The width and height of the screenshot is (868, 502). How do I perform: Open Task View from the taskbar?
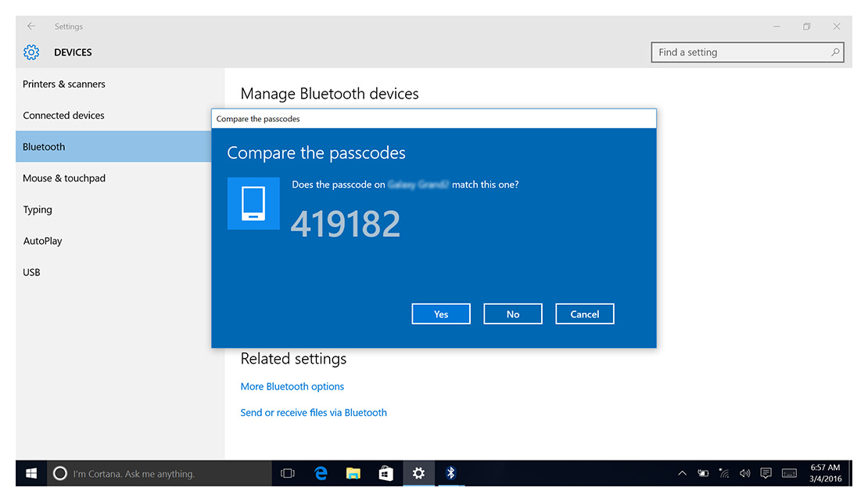pyautogui.click(x=287, y=473)
